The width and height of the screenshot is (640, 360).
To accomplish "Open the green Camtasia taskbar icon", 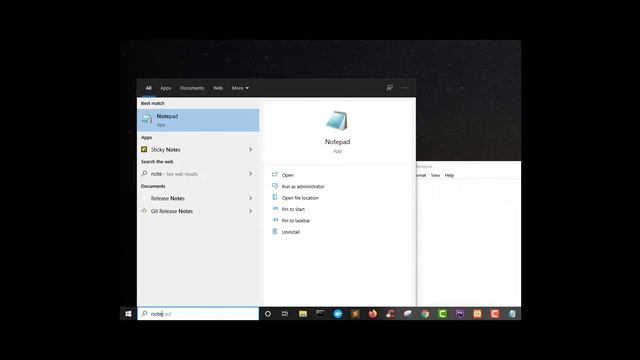I will pyautogui.click(x=442, y=314).
